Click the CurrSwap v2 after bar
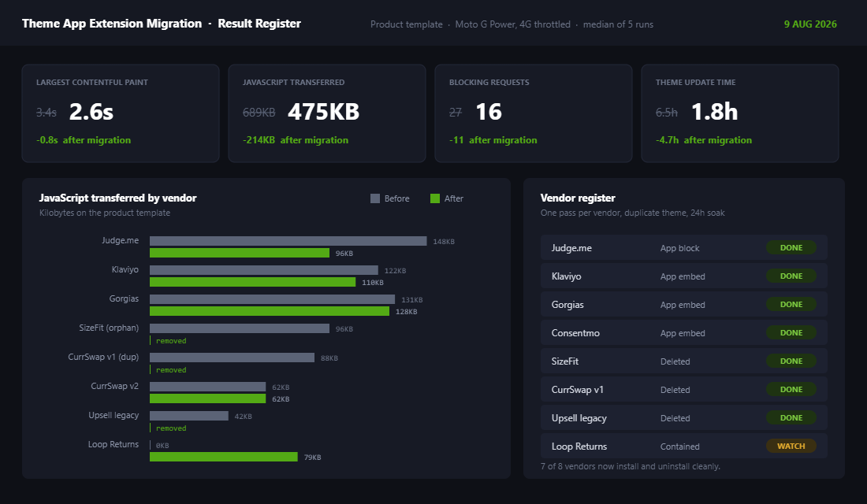The height and width of the screenshot is (504, 867). (x=208, y=398)
